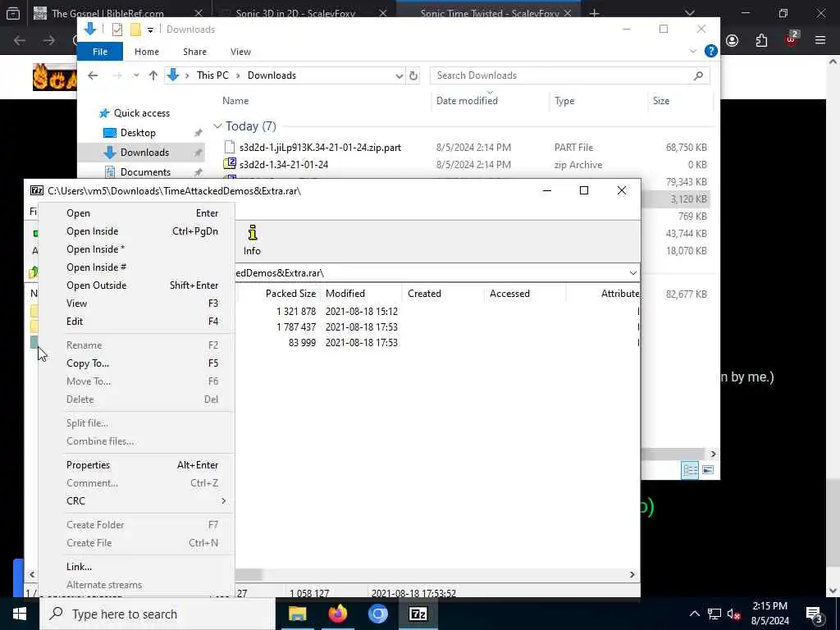
Task: Open Desktop in navigation pane
Action: point(138,133)
